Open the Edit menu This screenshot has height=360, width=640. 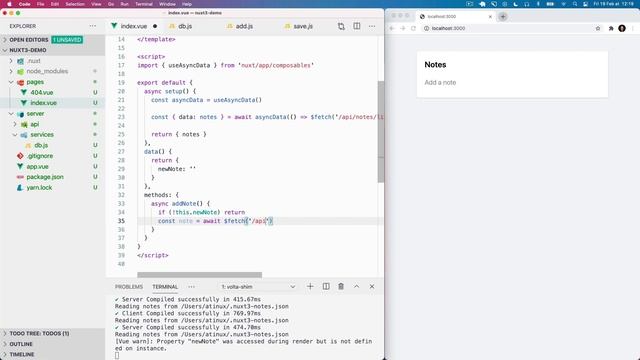[x=55, y=4]
